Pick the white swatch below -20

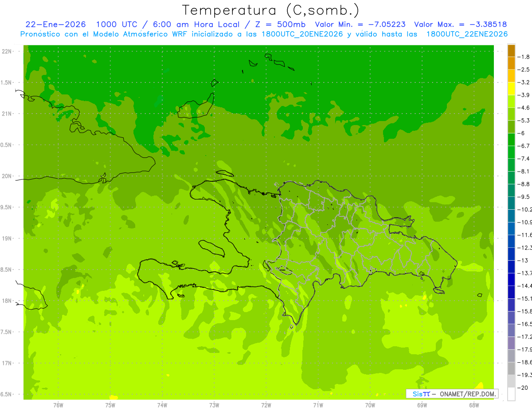[511, 394]
